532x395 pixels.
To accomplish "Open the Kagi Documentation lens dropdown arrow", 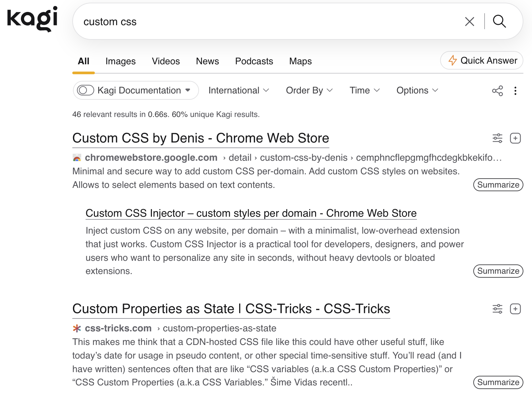I will click(x=188, y=90).
